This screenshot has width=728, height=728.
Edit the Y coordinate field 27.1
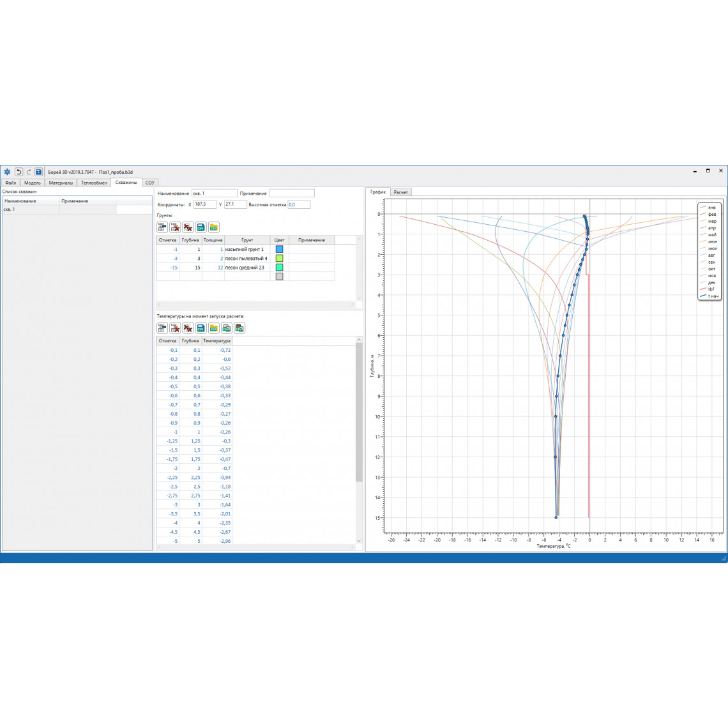(236, 204)
